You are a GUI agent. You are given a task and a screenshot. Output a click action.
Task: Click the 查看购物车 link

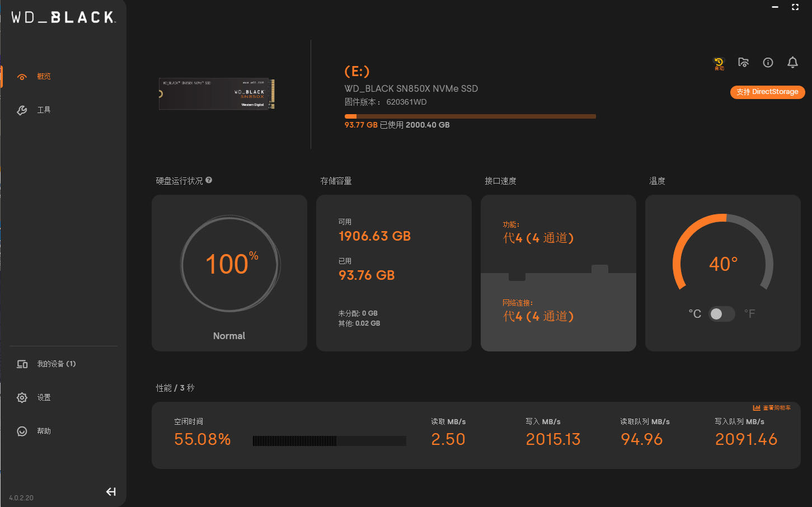[777, 408]
